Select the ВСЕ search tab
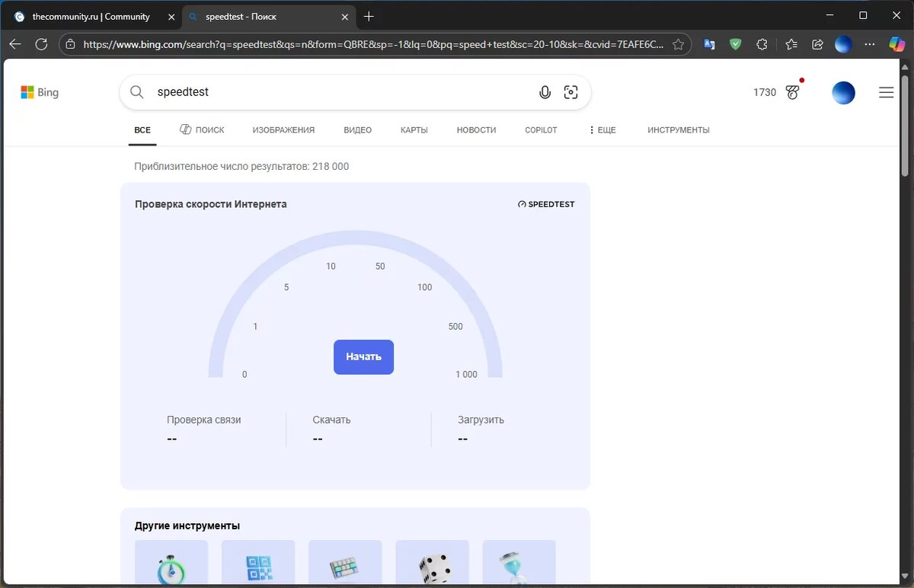Screen dimensions: 914x588 (142, 130)
